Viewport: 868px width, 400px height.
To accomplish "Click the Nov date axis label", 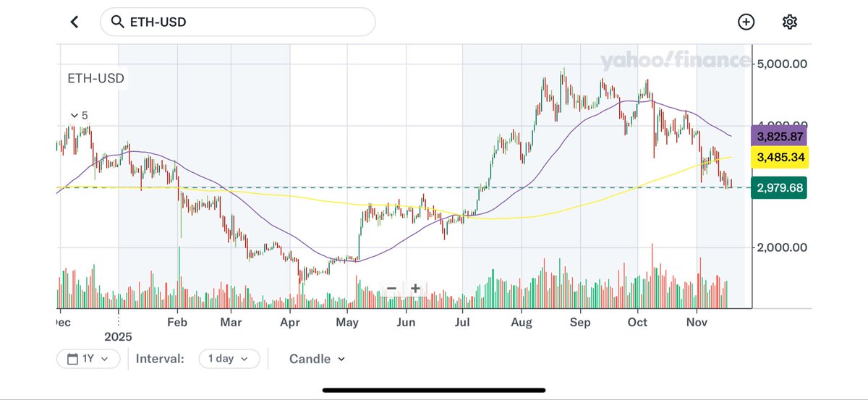I will 696,322.
